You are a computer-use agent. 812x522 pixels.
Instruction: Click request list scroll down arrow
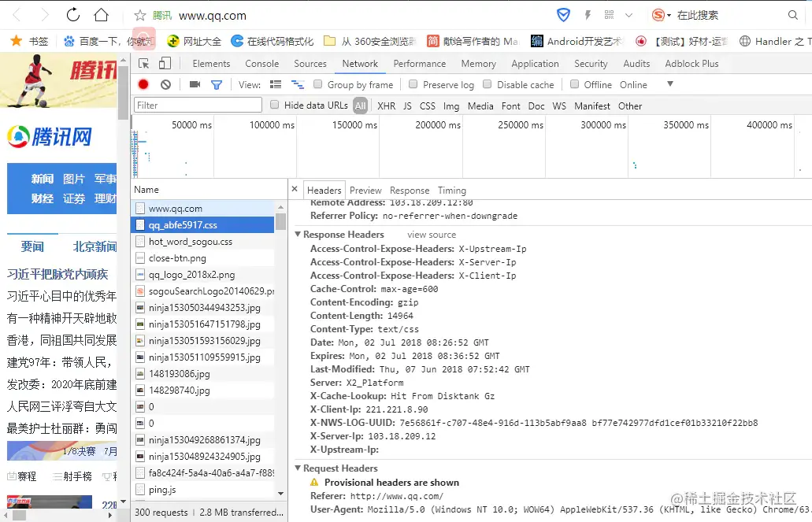tap(280, 494)
